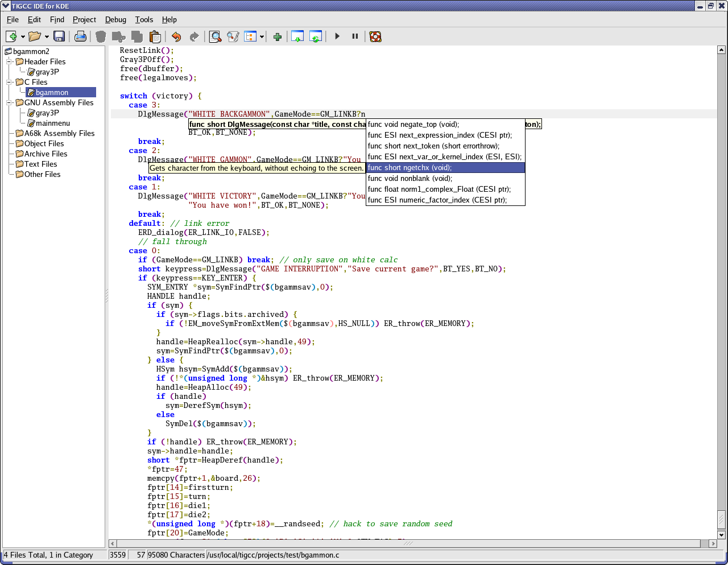This screenshot has width=728, height=565.
Task: Choose 'func ESI numeric_factor_index' completion entry
Action: coord(445,200)
